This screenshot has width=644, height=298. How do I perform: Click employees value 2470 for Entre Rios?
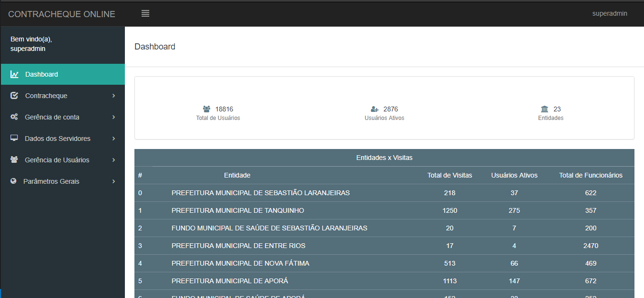coord(591,246)
